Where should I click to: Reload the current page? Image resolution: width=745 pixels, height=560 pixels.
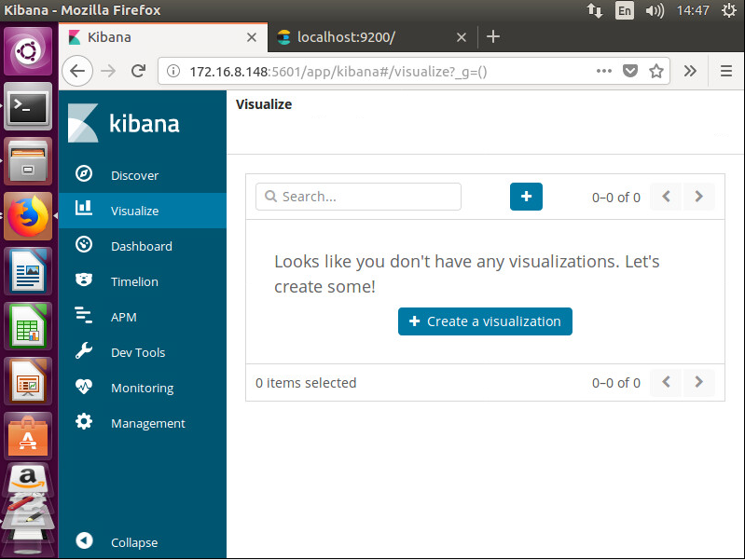(x=138, y=71)
